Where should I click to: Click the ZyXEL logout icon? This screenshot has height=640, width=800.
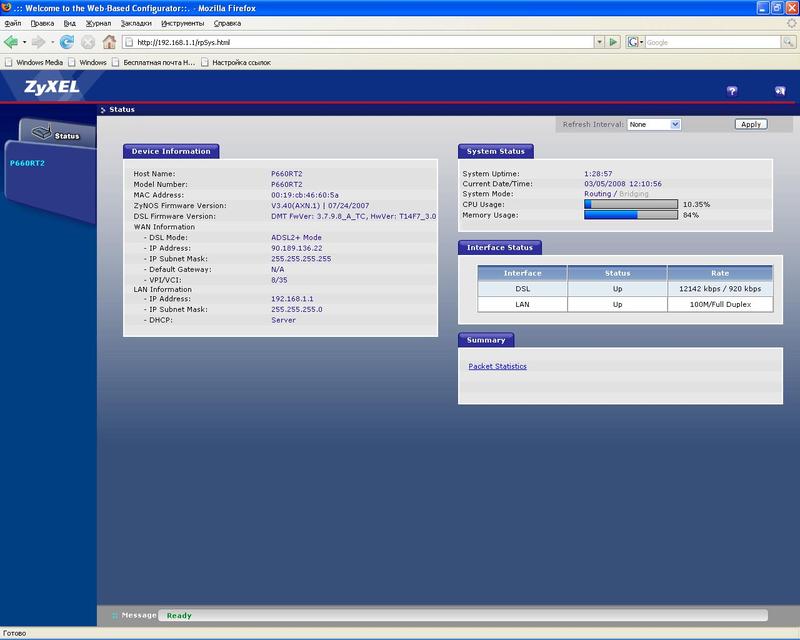780,91
